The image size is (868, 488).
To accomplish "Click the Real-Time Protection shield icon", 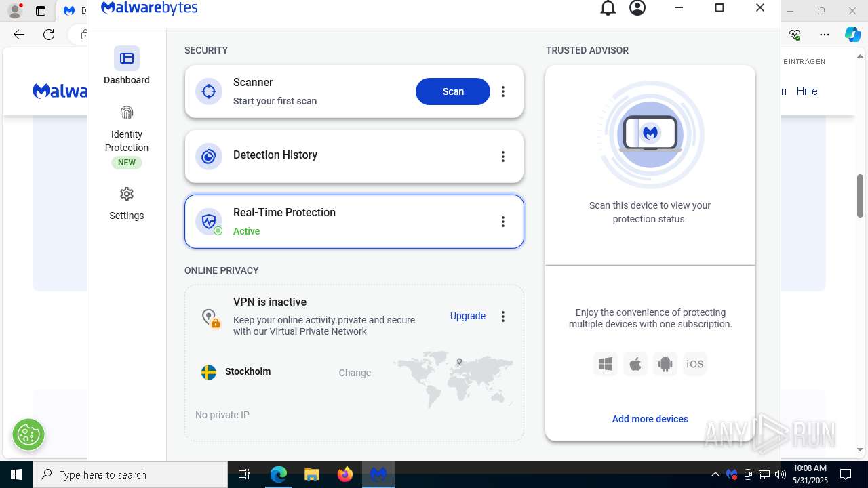I will pyautogui.click(x=209, y=222).
